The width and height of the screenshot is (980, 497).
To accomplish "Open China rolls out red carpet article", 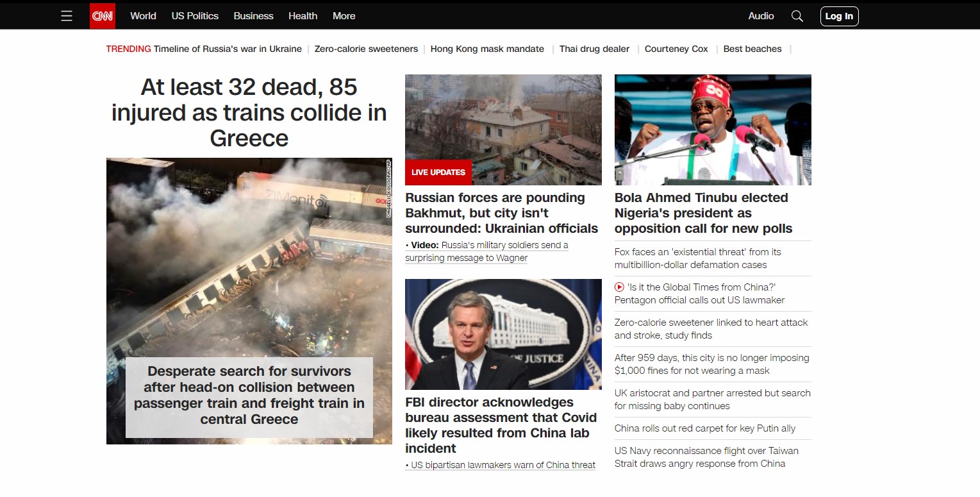I will 704,428.
